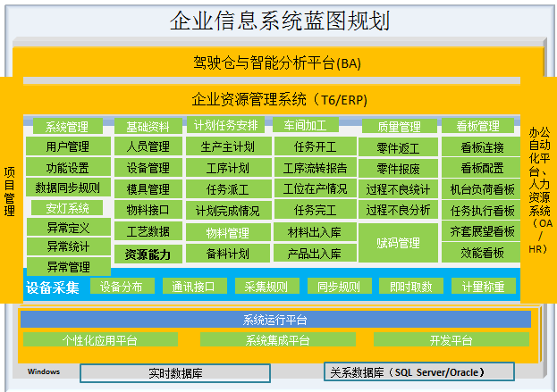The width and height of the screenshot is (557, 392).
Task: Open the 同步规则 block in 设备采集
Action: click(340, 286)
